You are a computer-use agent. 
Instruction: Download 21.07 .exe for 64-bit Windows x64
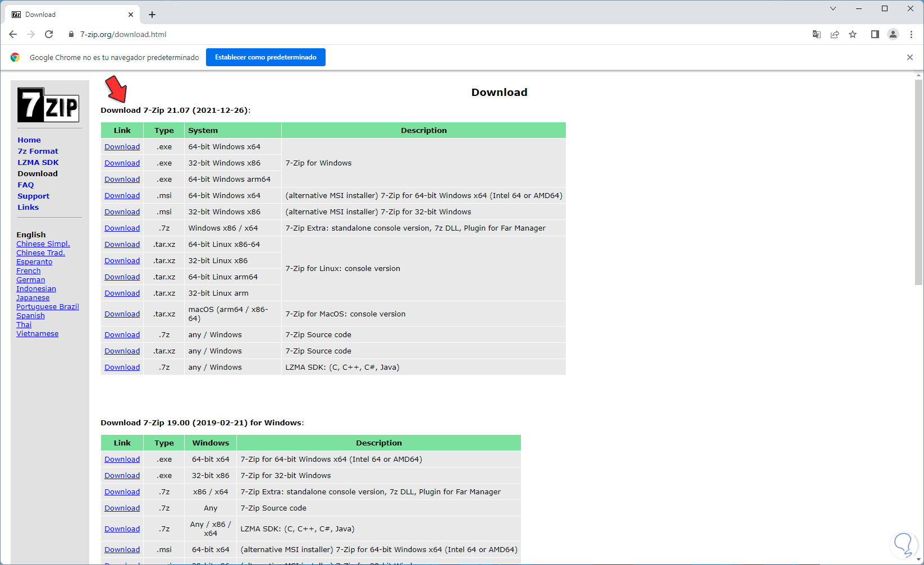(x=122, y=147)
